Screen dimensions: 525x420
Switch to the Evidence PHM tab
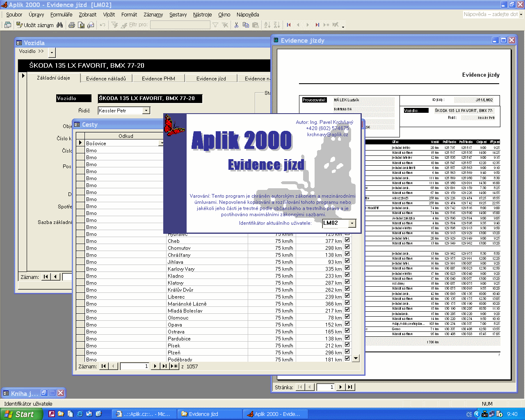[x=158, y=78]
